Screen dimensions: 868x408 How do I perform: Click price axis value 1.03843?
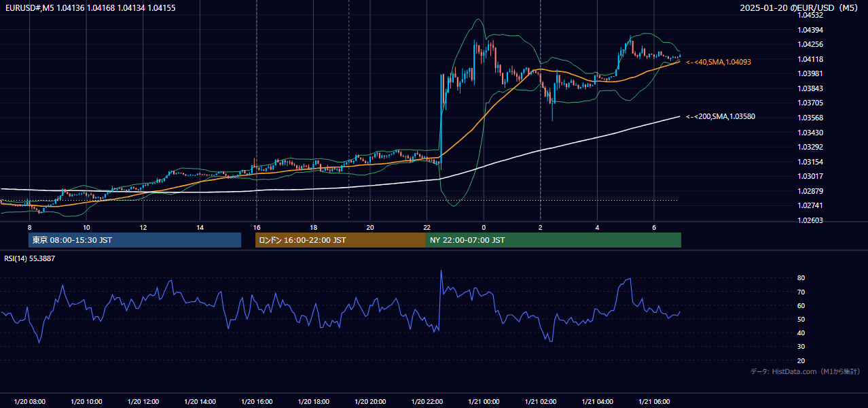[x=811, y=88]
